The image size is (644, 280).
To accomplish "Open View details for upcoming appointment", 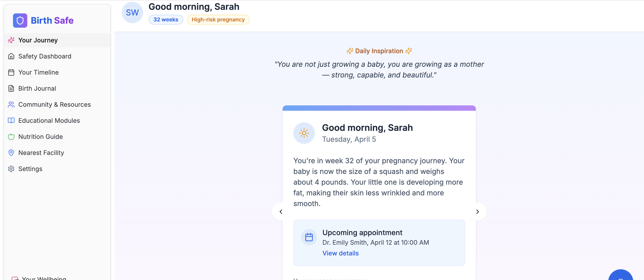I will [340, 253].
